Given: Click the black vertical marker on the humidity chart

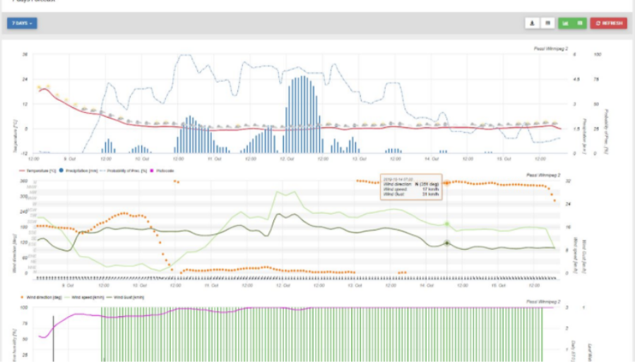Looking at the screenshot, I should click(x=53, y=339).
